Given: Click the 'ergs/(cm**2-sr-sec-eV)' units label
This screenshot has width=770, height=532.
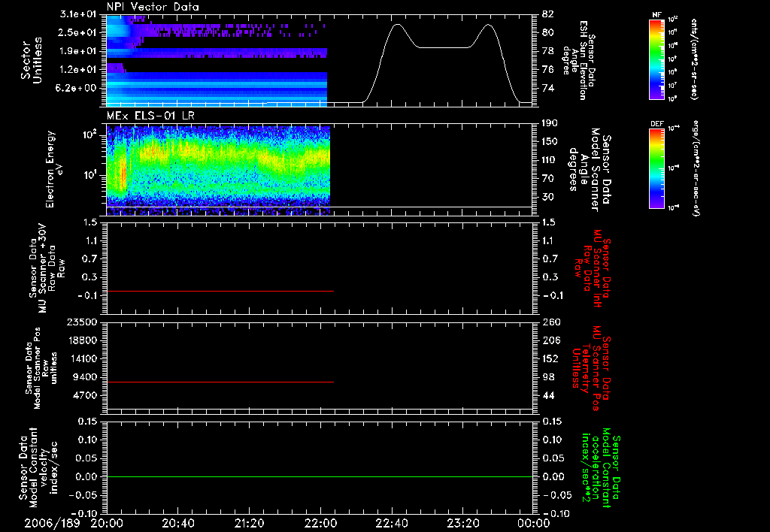Looking at the screenshot, I should [696, 168].
